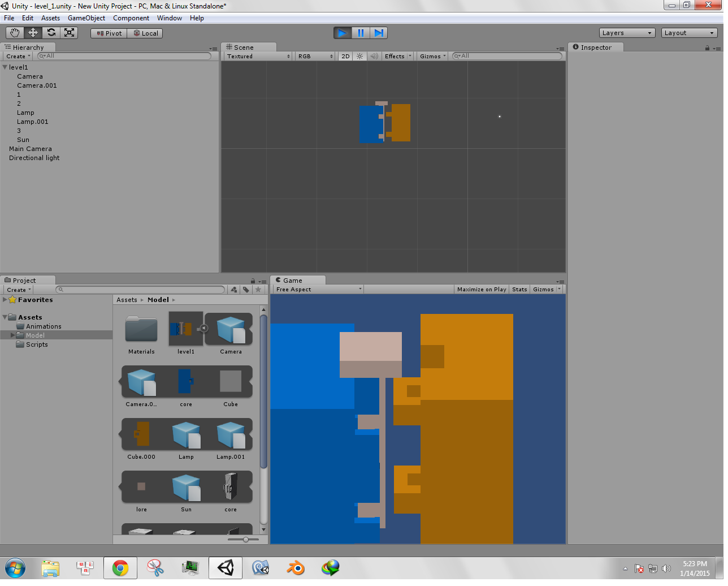The height and width of the screenshot is (586, 728).
Task: Open the Layers dropdown
Action: 627,33
